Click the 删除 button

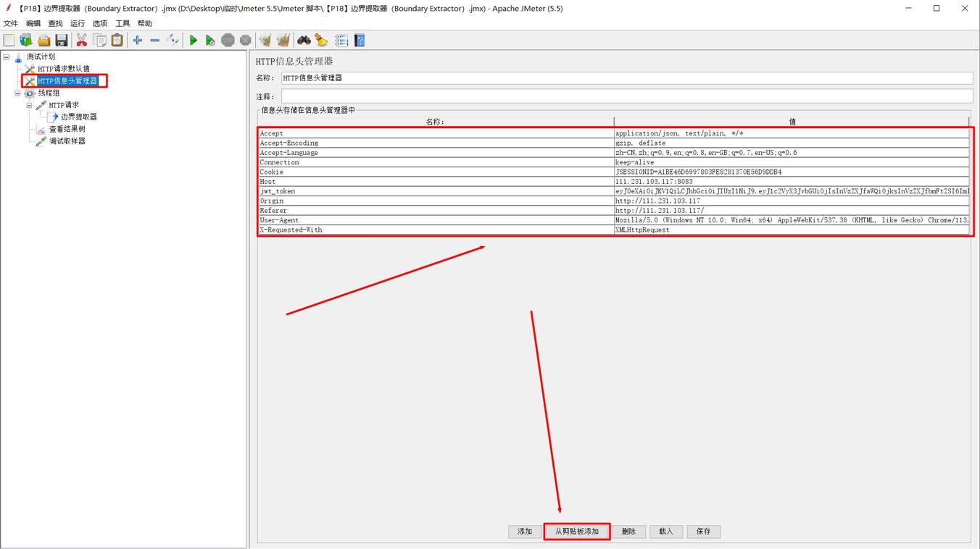(628, 532)
